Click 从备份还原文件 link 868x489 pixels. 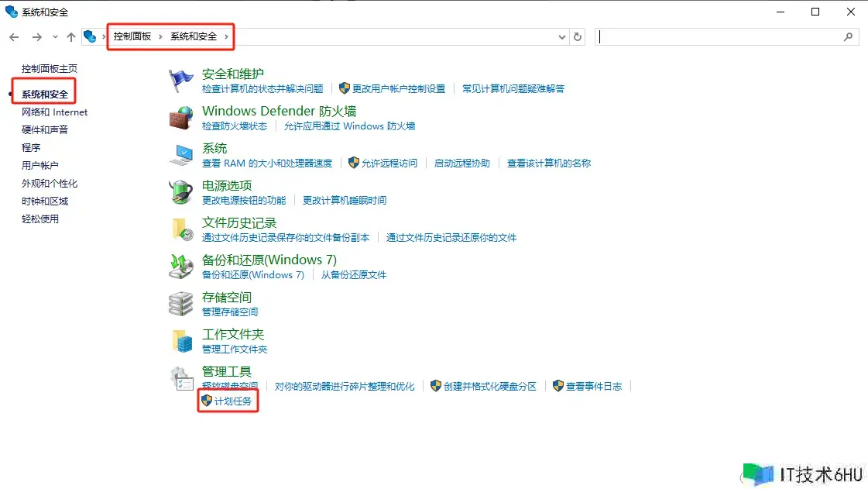click(354, 274)
